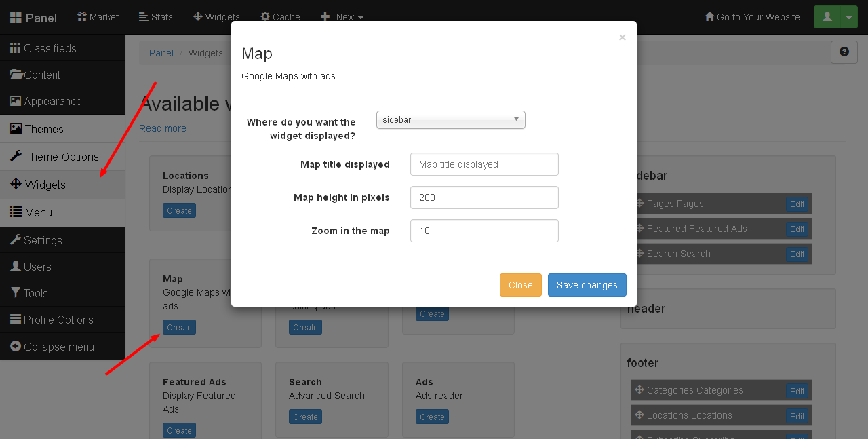Click the green user profile icon button
This screenshot has height=439, width=868.
(827, 17)
